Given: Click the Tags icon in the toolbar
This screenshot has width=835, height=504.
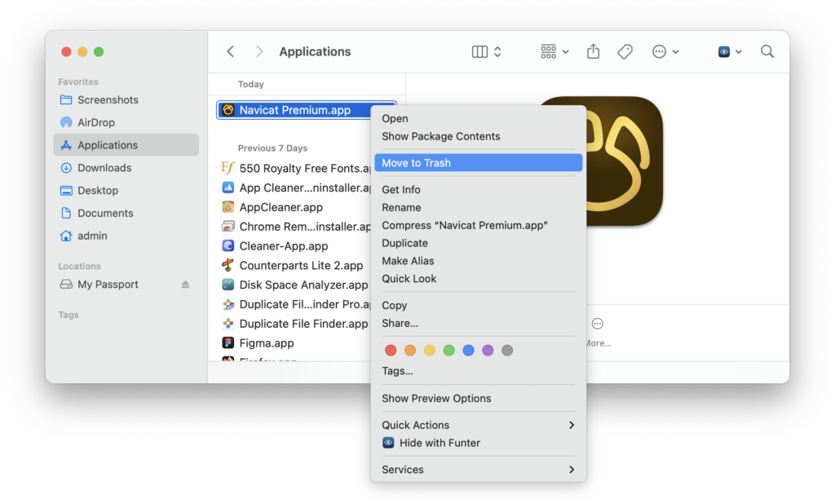Looking at the screenshot, I should point(625,51).
